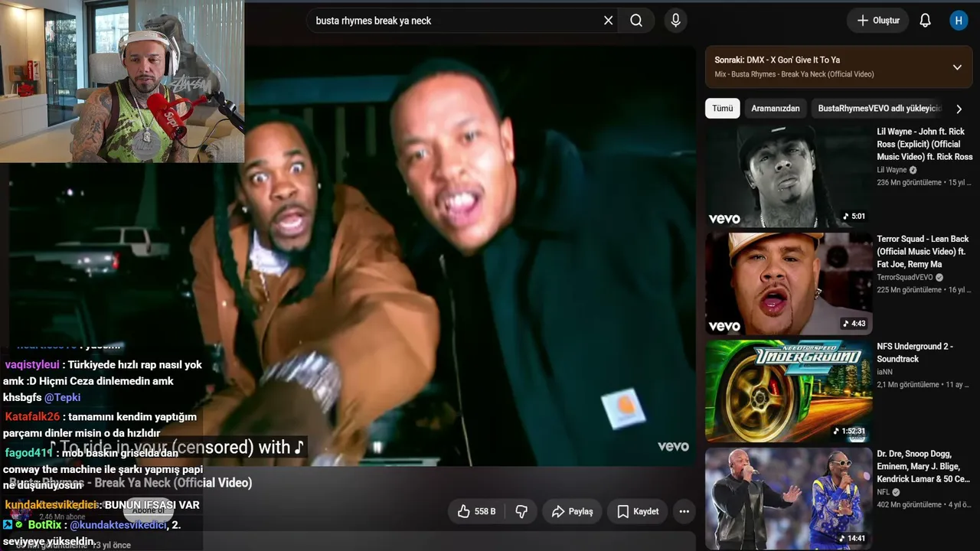Expand the Sonraki queue panel chevron
The image size is (980, 551).
click(x=957, y=67)
